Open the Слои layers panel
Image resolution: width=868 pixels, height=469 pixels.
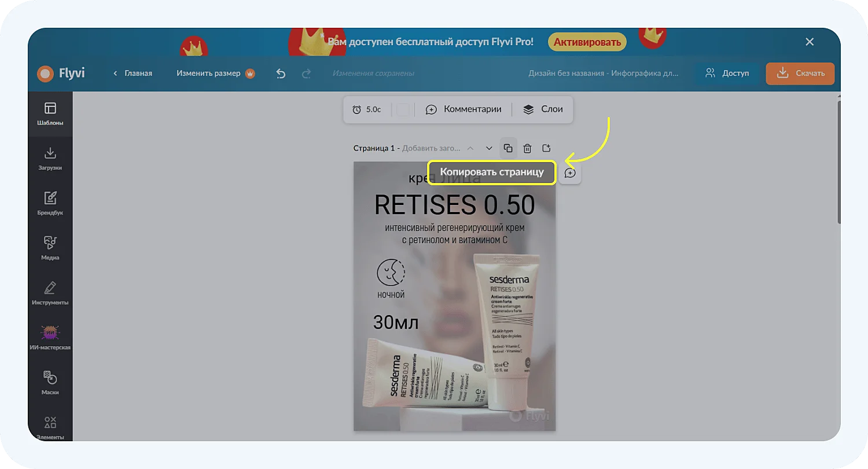click(543, 109)
